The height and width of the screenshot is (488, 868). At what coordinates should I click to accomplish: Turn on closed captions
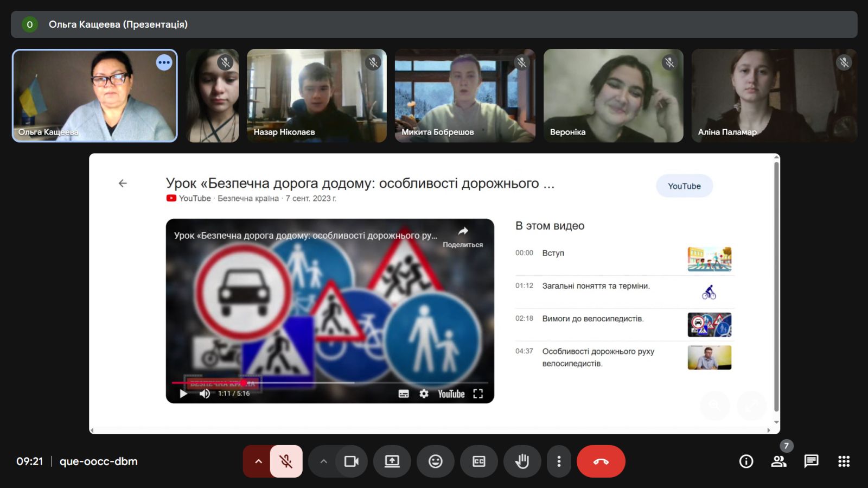coord(478,461)
